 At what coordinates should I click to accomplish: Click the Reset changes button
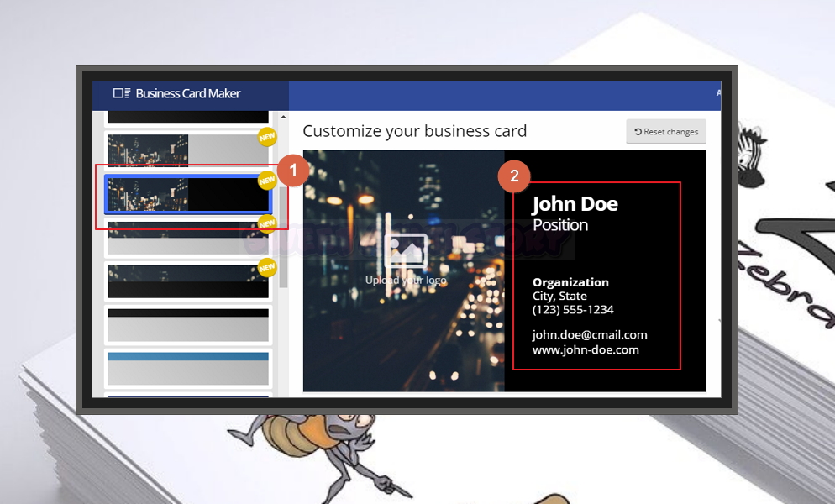click(x=665, y=132)
